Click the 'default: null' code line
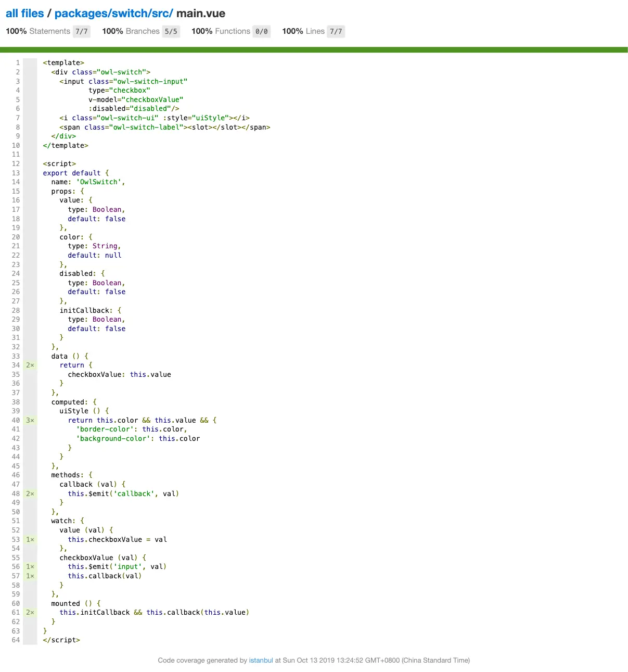 (x=95, y=255)
